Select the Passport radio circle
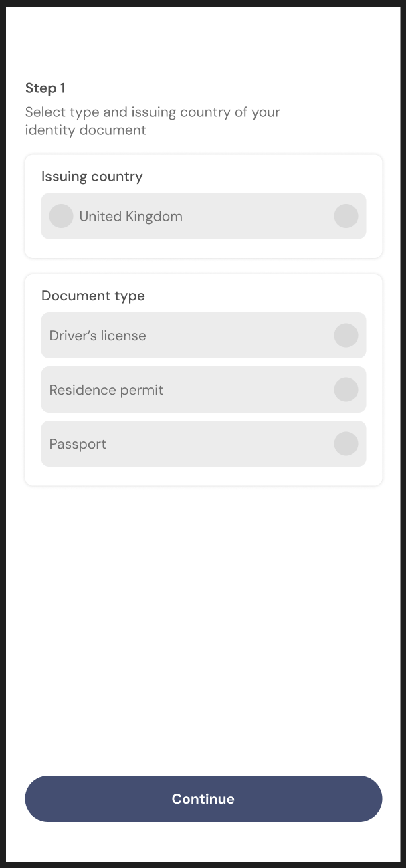 point(346,444)
